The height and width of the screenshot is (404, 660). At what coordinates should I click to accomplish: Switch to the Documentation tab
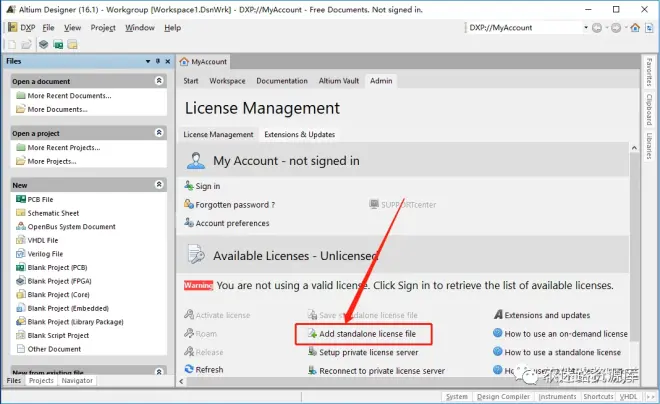[282, 81]
